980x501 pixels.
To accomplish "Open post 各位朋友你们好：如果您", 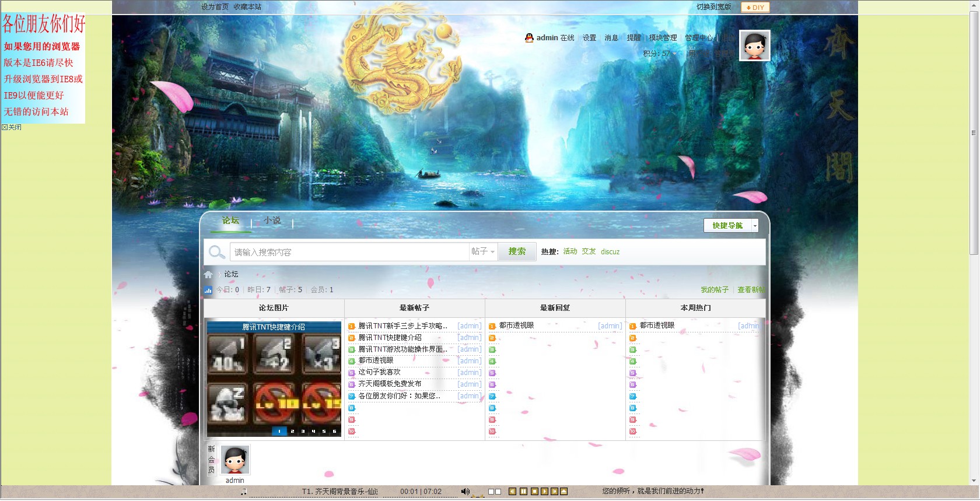I will point(399,396).
